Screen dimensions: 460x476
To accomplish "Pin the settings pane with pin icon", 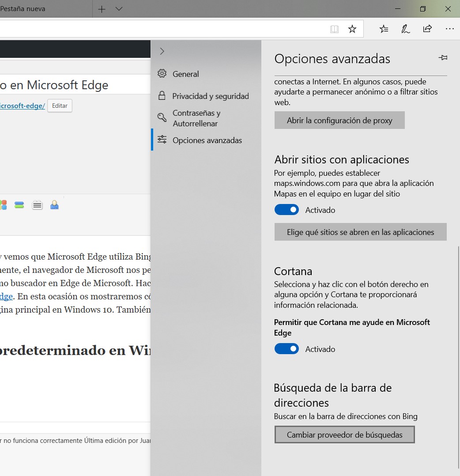I will click(x=443, y=58).
